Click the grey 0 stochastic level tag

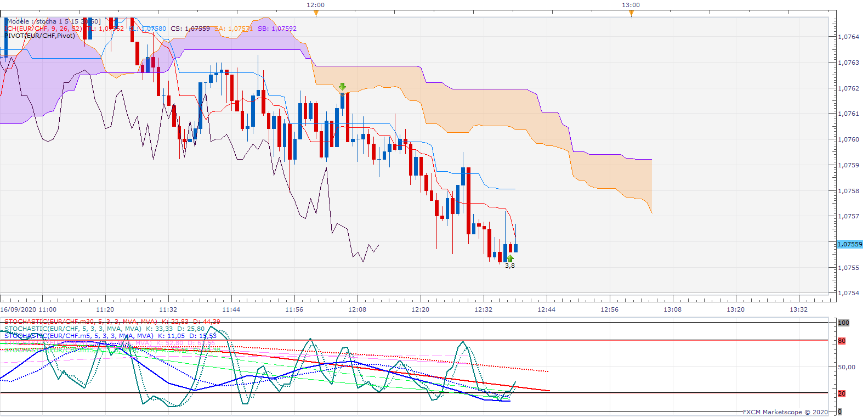(x=839, y=412)
